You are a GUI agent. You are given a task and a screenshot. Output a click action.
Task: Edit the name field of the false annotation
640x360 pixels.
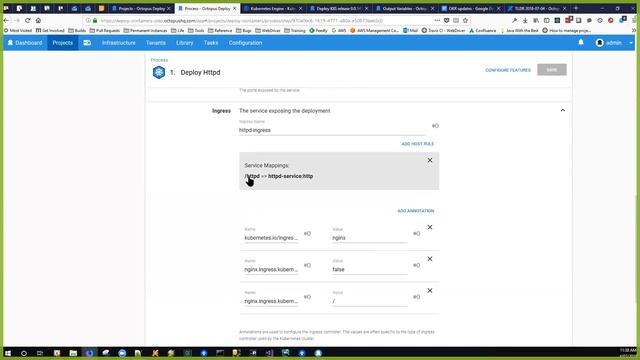click(271, 270)
